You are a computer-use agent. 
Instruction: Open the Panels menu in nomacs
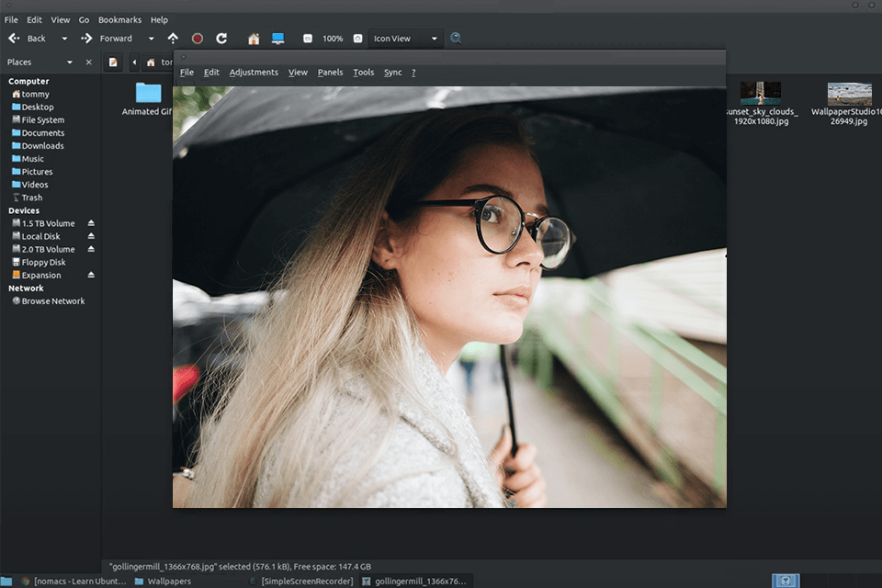point(330,72)
